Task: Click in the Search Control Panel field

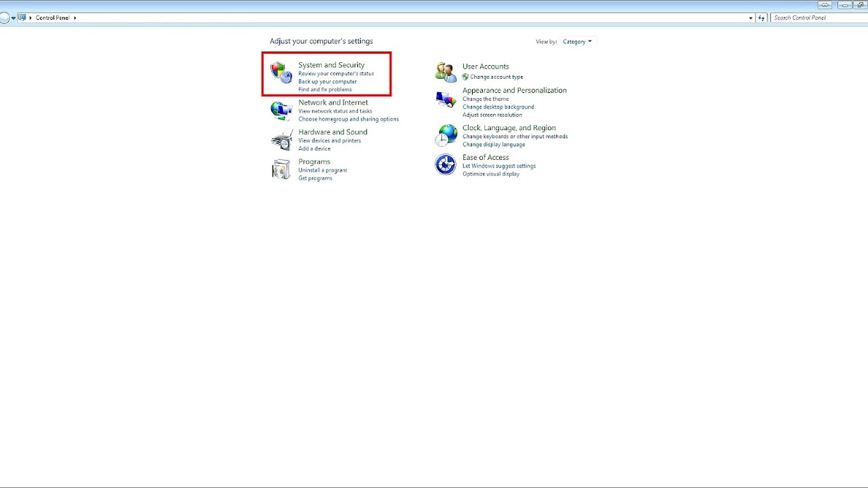Action: [x=818, y=18]
